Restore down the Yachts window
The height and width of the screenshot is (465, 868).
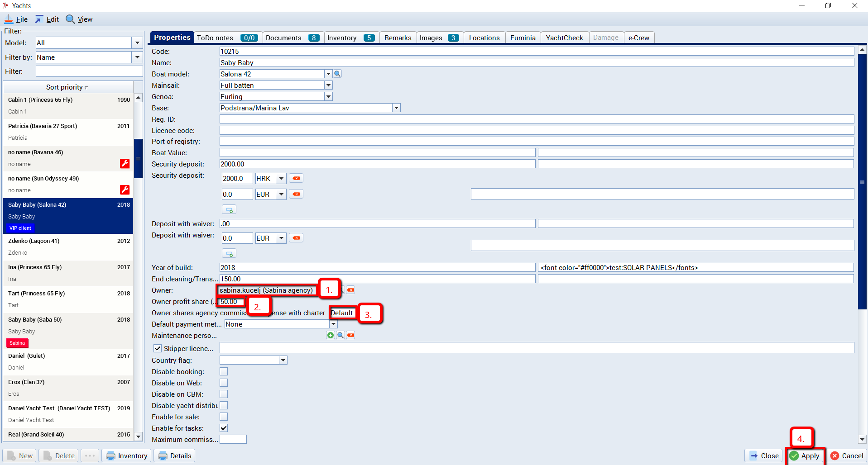click(x=828, y=5)
